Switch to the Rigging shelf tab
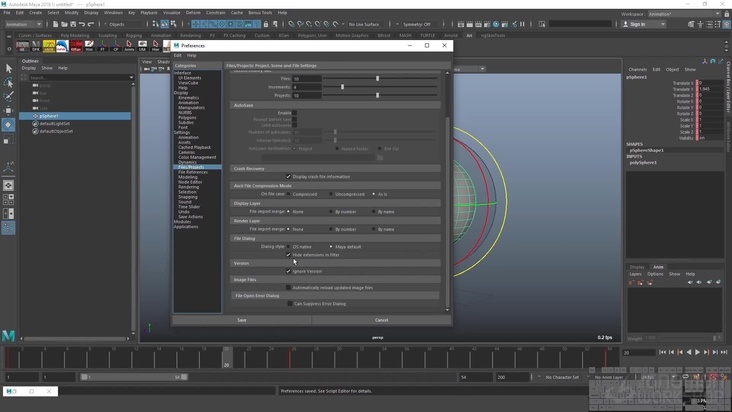This screenshot has height=412, width=732. (133, 35)
